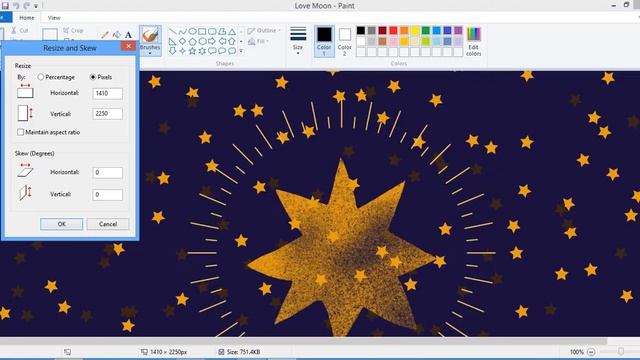
Task: Choose the Five-point star shape
Action: 192,51
